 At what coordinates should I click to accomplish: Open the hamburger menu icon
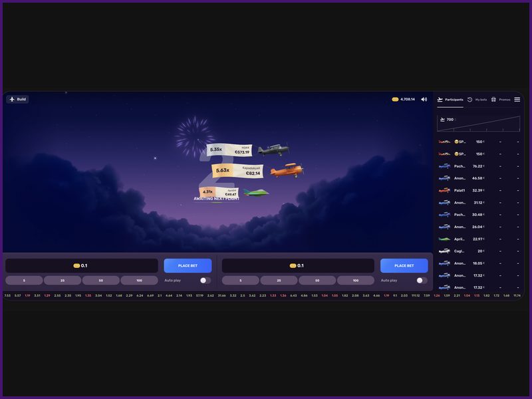pos(517,100)
